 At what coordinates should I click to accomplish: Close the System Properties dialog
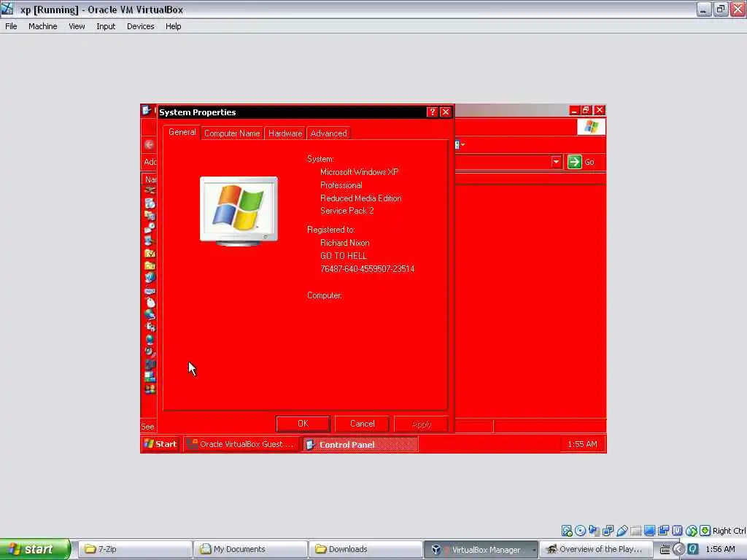point(446,112)
